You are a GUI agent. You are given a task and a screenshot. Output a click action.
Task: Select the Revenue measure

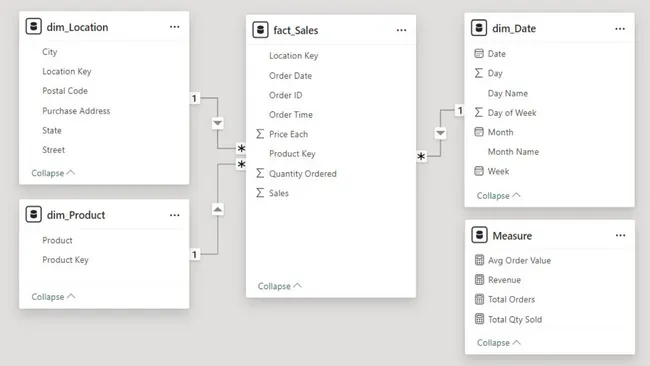(x=504, y=280)
